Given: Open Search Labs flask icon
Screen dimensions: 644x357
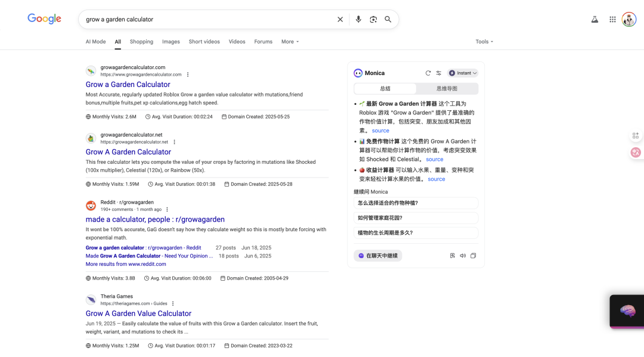Looking at the screenshot, I should (595, 19).
